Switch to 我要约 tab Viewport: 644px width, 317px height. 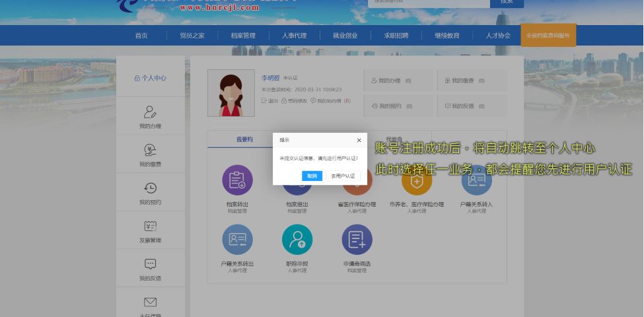pos(245,139)
